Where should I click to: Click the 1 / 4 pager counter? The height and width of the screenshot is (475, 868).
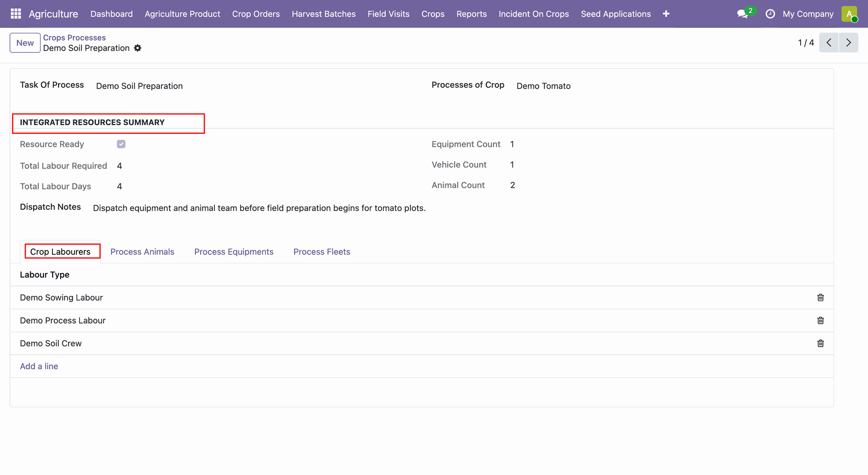coord(806,42)
